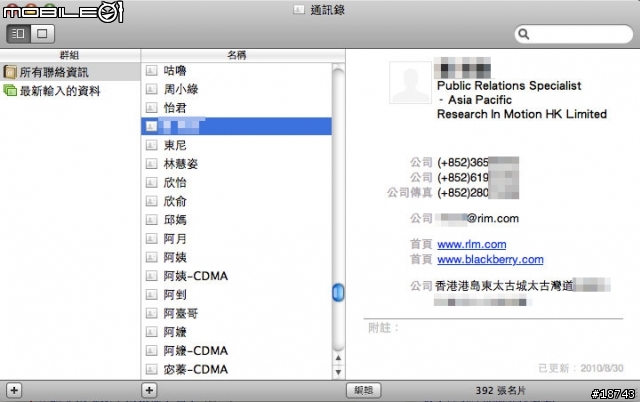Select contact 林慧姿
The width and height of the screenshot is (640, 402).
pyautogui.click(x=236, y=164)
